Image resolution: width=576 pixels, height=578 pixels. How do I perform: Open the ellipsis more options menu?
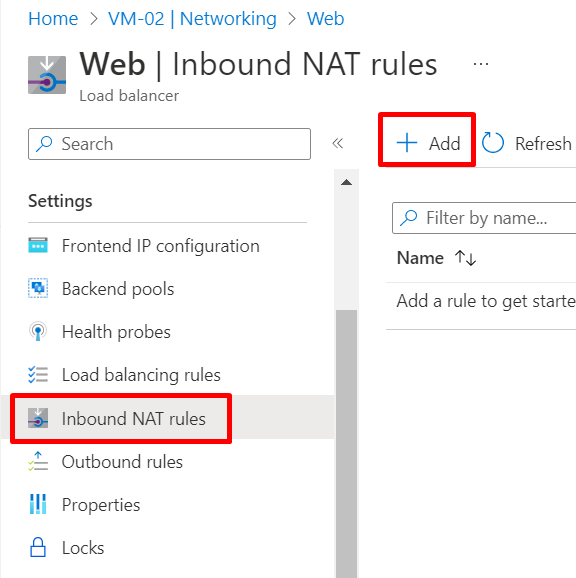tap(481, 64)
